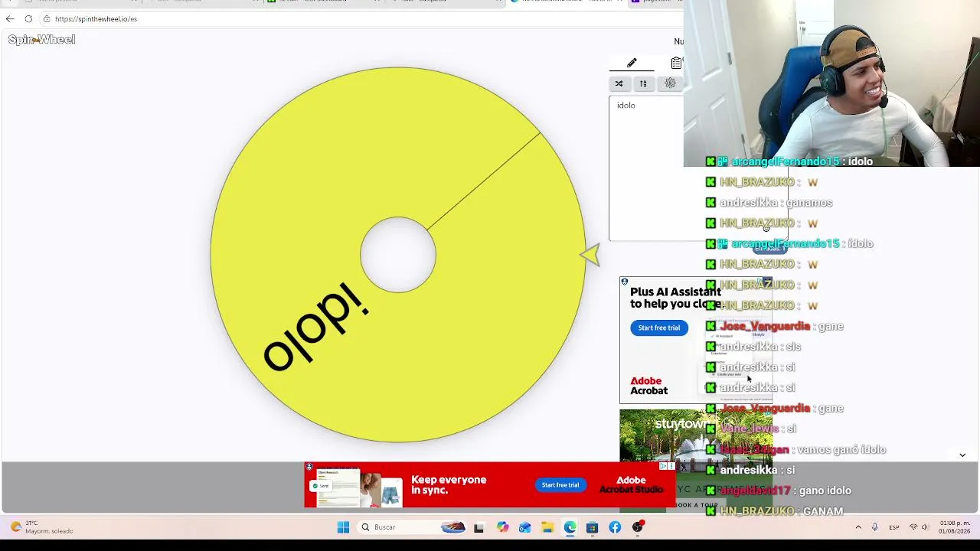Open site info icon beside the URL
This screenshot has width=980, height=551.
[x=47, y=19]
